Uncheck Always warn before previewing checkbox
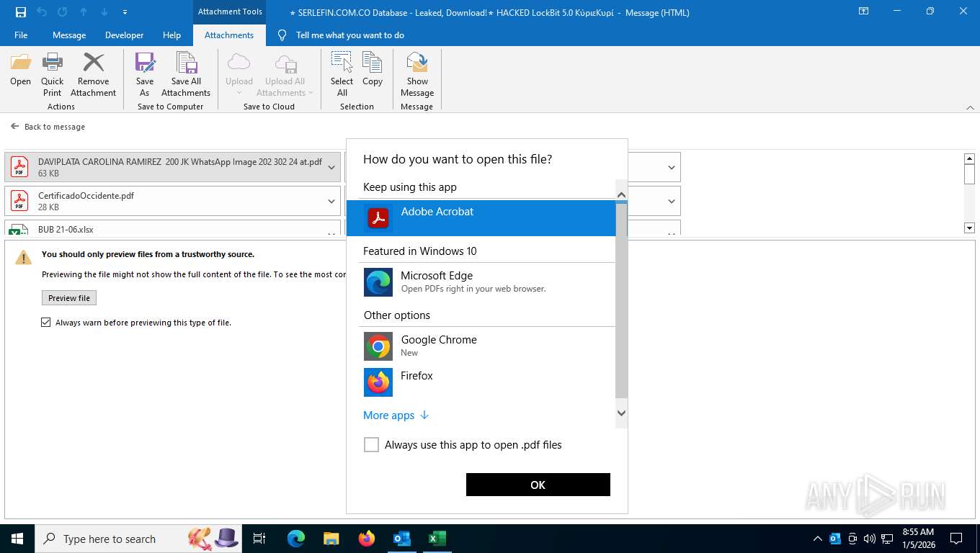This screenshot has height=553, width=980. tap(46, 323)
